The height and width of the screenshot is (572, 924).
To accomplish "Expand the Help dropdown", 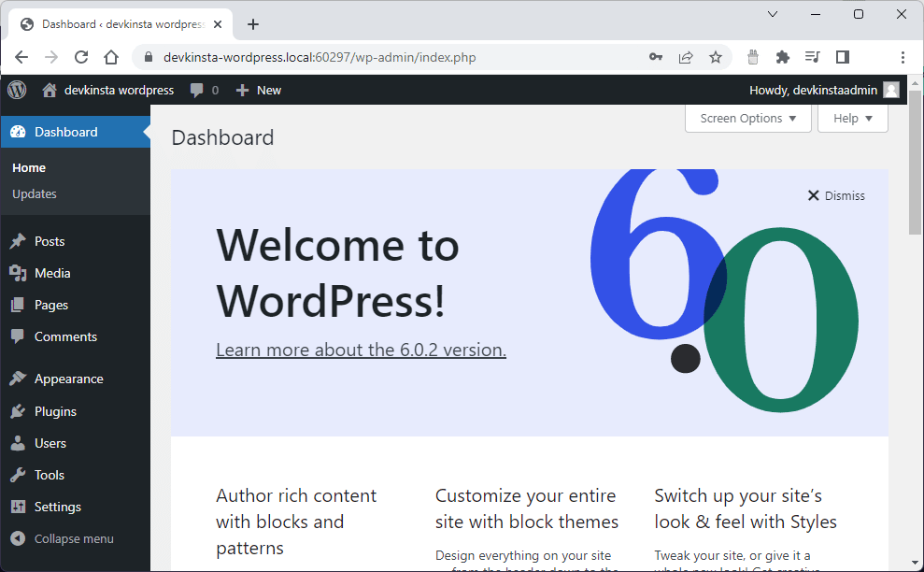I will point(852,118).
